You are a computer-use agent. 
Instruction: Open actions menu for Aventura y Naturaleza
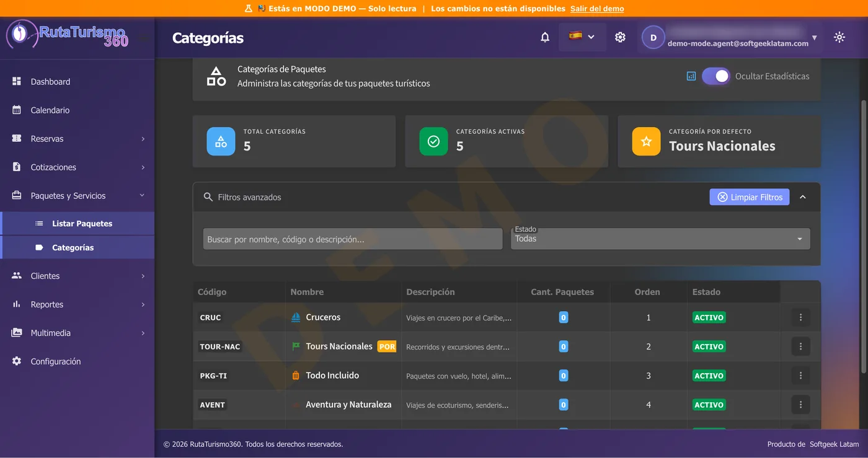click(800, 405)
